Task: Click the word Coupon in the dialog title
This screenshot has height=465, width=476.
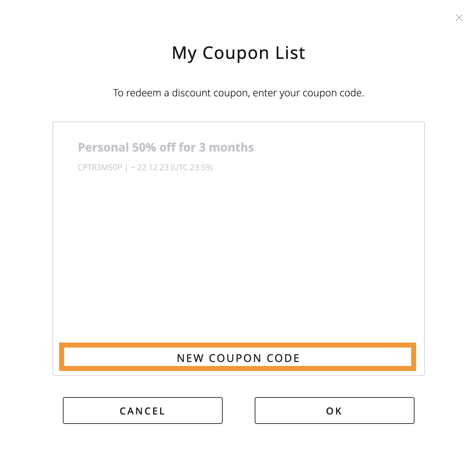Action: point(236,53)
